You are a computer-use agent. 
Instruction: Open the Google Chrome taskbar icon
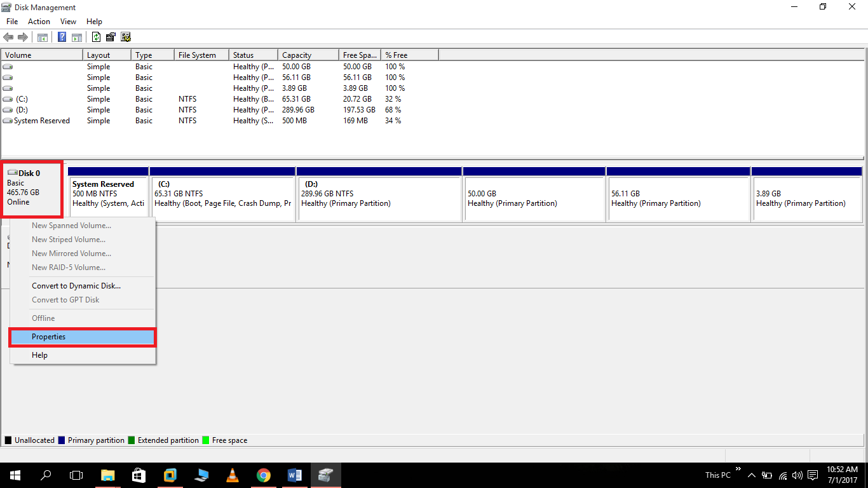[263, 475]
